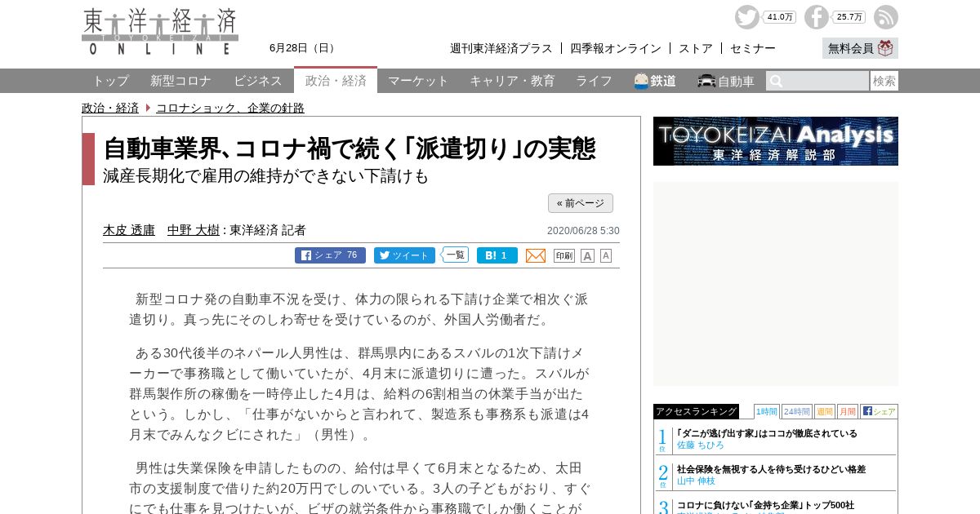
Task: Open the セミナー link
Action: pos(753,48)
